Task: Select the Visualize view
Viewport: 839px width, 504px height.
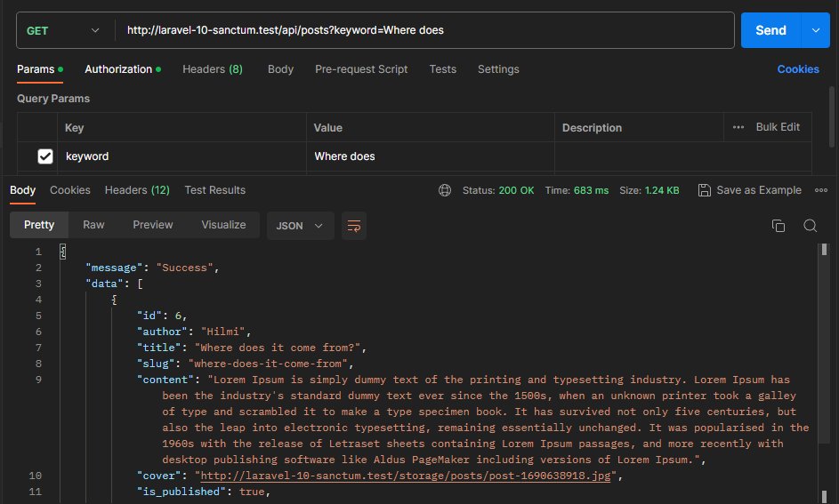Action: click(223, 225)
